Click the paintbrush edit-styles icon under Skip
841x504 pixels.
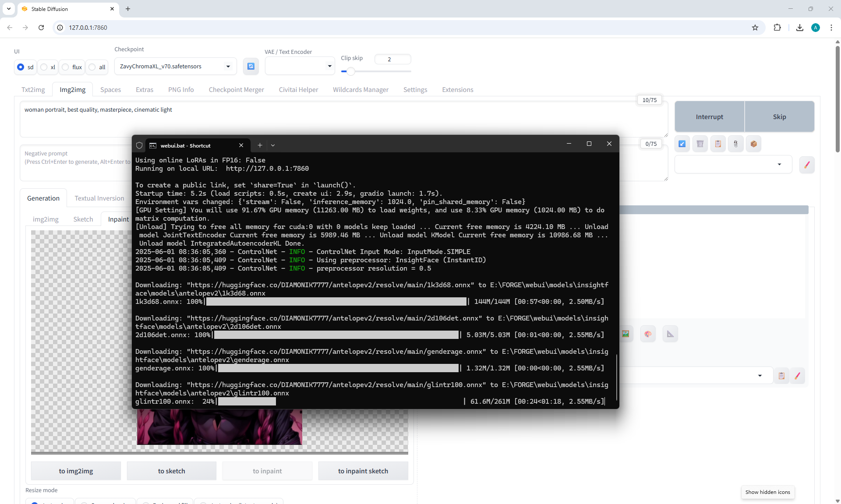807,165
